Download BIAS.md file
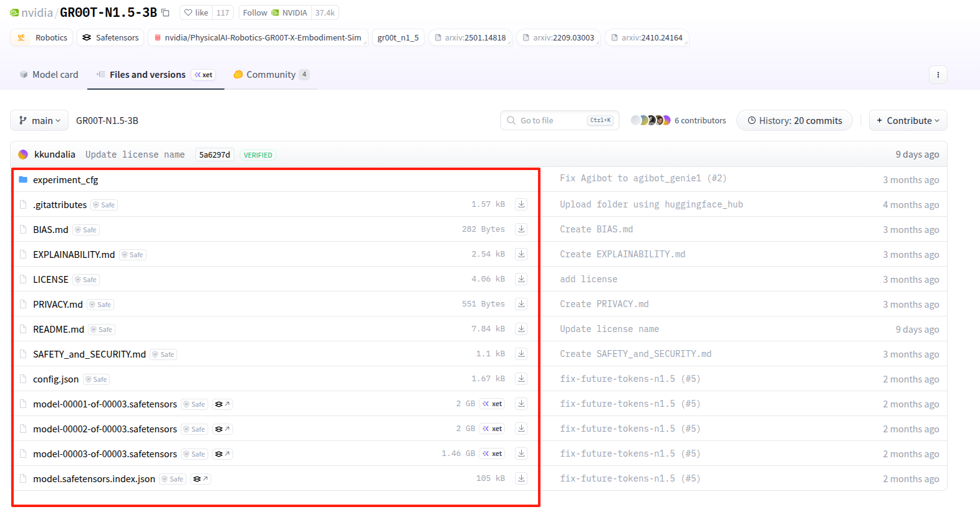The image size is (980, 532). coord(521,229)
